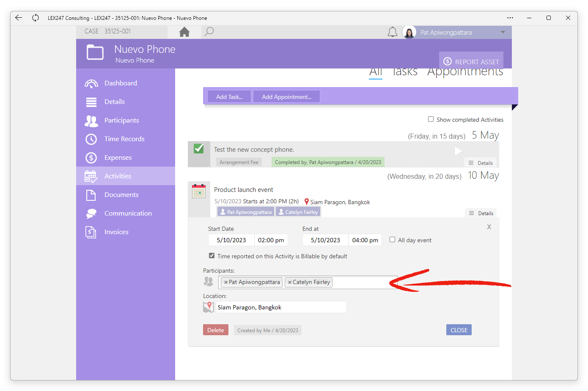Open Communication label in sidebar
The height and width of the screenshot is (391, 588).
[x=128, y=213]
